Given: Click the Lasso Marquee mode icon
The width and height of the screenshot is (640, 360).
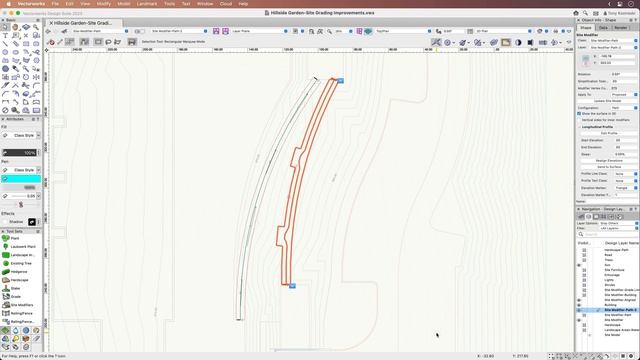Looking at the screenshot, I should pos(109,42).
